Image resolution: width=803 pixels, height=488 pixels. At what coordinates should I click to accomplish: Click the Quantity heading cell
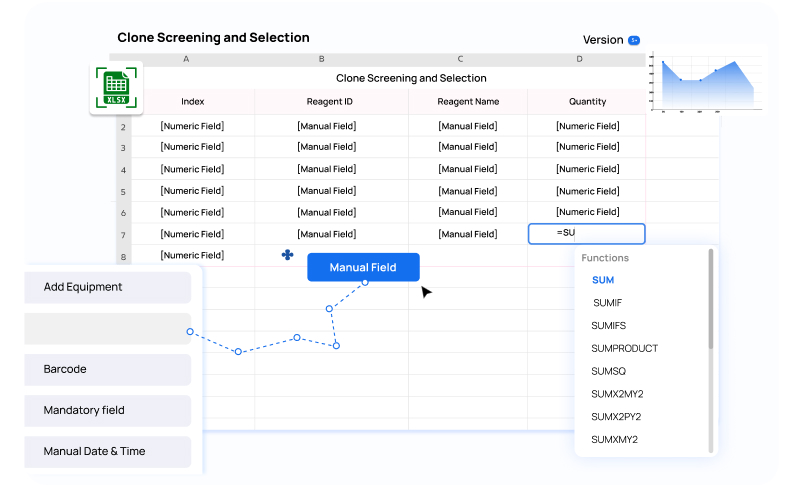(x=587, y=101)
